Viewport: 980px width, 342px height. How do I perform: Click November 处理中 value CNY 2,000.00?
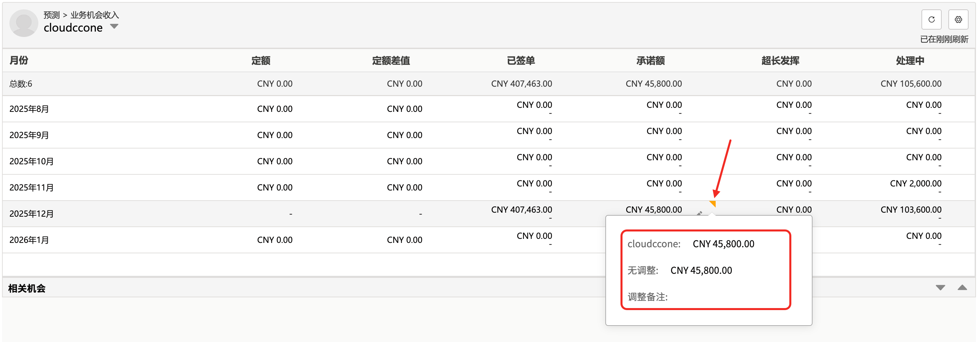point(915,183)
